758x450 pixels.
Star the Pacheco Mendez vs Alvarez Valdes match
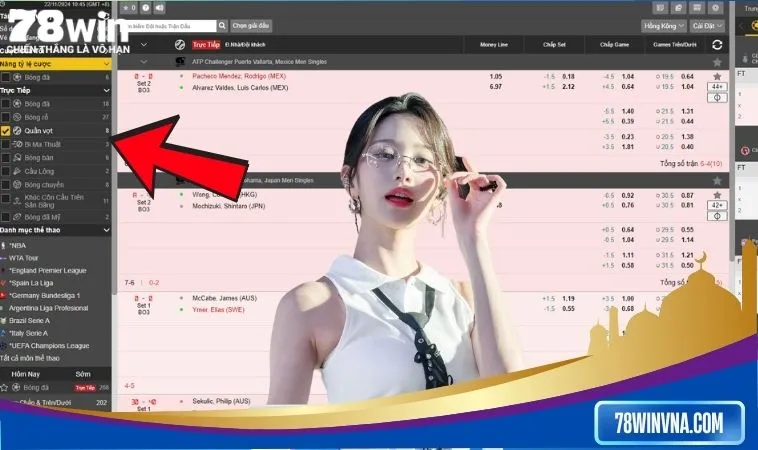tap(717, 76)
